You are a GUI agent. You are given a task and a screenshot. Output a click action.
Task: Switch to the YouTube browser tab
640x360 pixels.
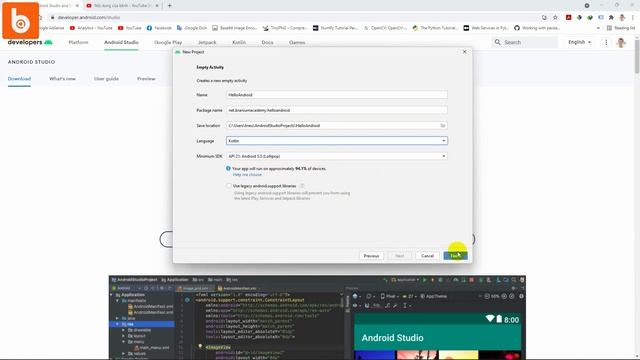tap(122, 6)
